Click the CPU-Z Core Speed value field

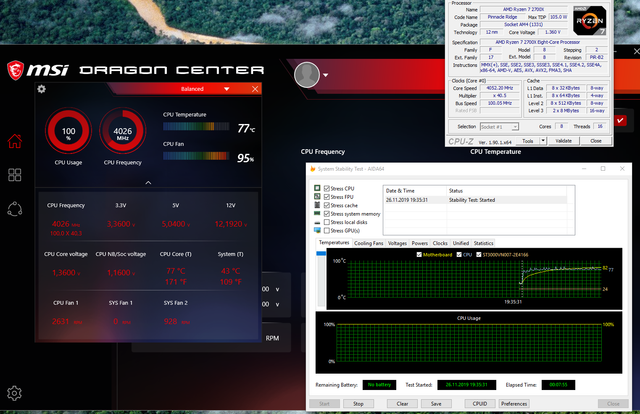pyautogui.click(x=500, y=88)
